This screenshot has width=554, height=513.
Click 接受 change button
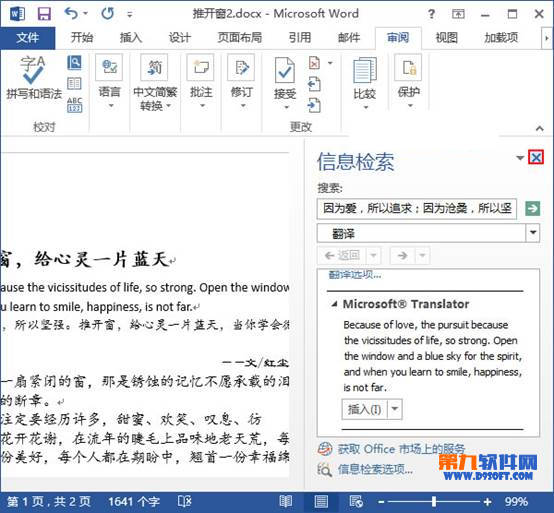pos(285,78)
